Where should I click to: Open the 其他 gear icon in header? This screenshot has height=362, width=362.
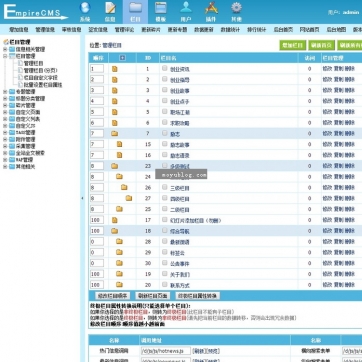tap(236, 8)
